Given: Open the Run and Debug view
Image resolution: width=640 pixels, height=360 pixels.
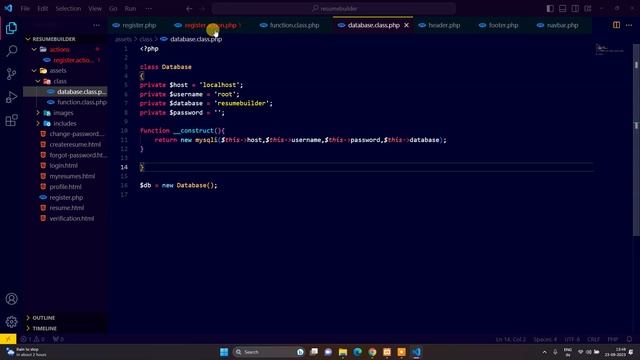Looking at the screenshot, I should [11, 97].
